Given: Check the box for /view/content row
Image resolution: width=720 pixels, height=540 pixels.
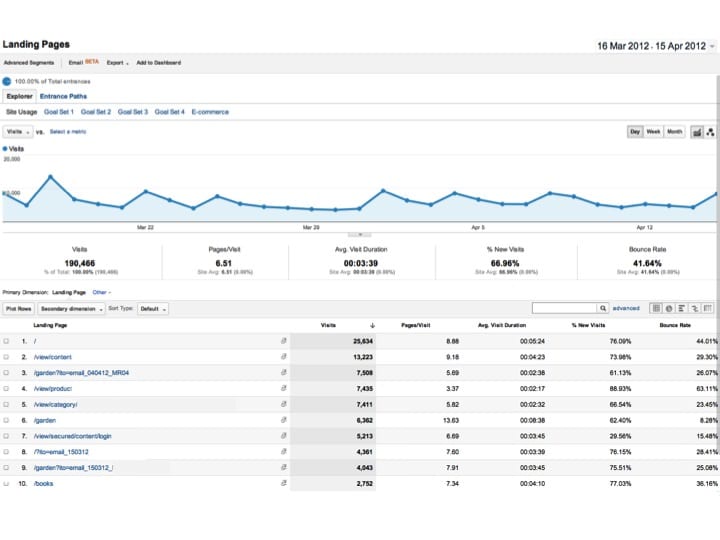Looking at the screenshot, I should pos(7,357).
